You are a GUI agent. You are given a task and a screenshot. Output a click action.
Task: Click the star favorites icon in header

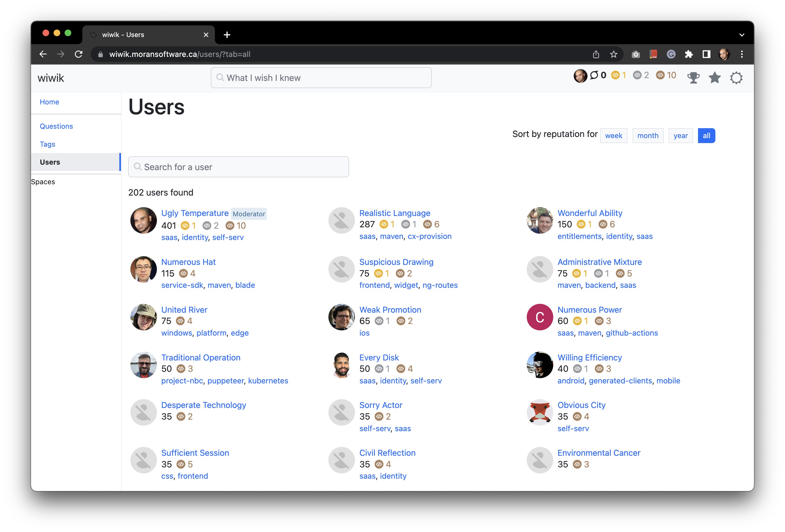715,78
